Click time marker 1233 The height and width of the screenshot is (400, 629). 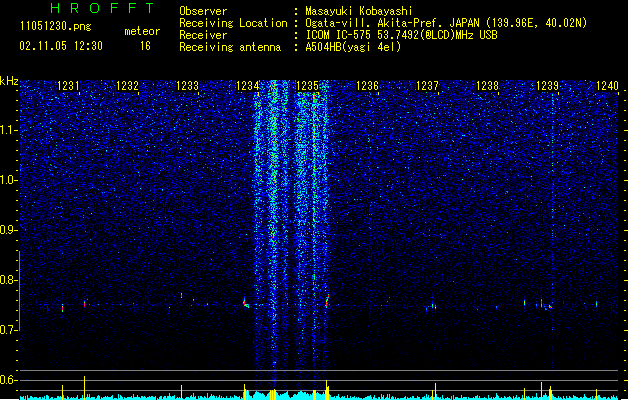187,85
